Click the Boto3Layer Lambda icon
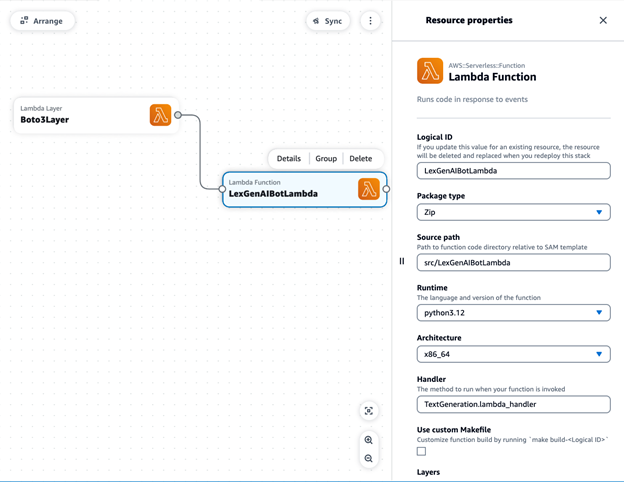This screenshot has height=482, width=624. [x=160, y=115]
